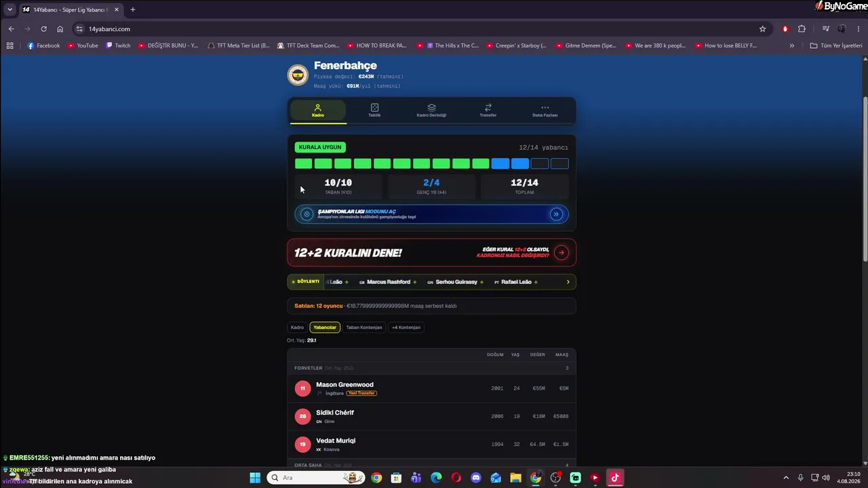Open the Kadro Derinliği tab
The height and width of the screenshot is (488, 868).
tap(431, 110)
